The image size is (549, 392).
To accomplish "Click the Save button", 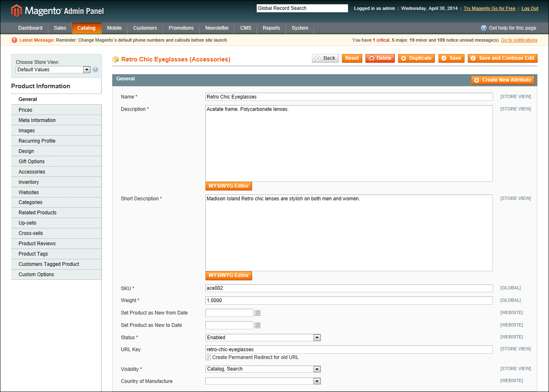I will pyautogui.click(x=451, y=58).
